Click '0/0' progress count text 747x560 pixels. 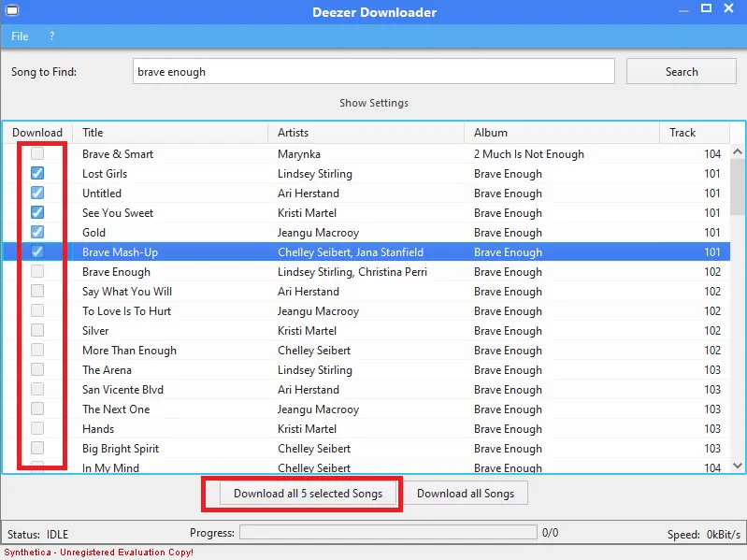coord(550,532)
